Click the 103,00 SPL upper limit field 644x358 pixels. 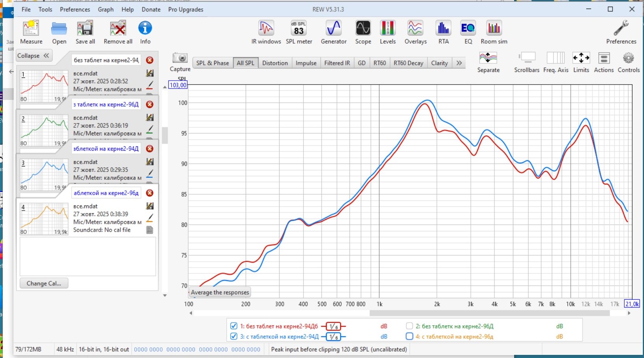point(178,85)
